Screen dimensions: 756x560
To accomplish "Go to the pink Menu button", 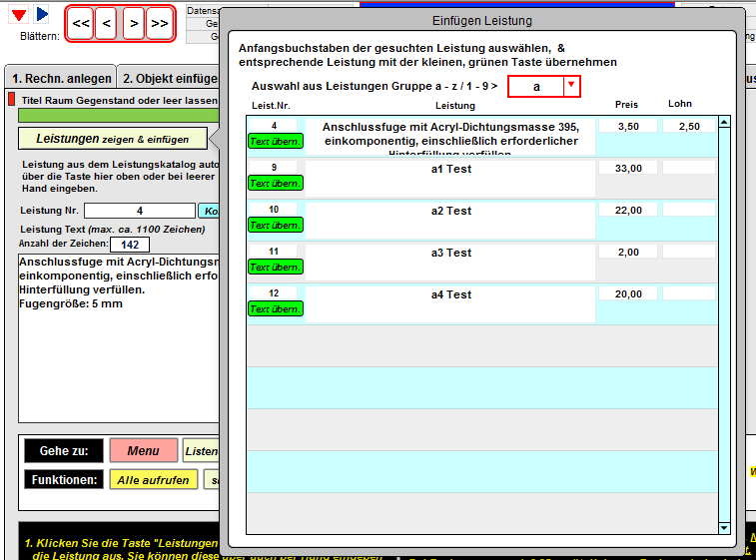I will pos(143,451).
